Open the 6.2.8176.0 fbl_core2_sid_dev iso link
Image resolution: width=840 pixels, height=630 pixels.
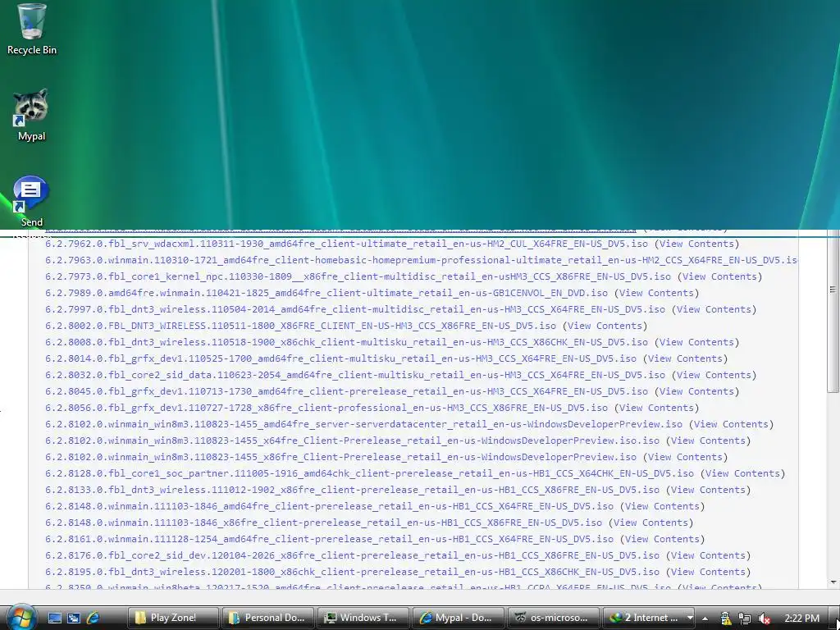(353, 555)
